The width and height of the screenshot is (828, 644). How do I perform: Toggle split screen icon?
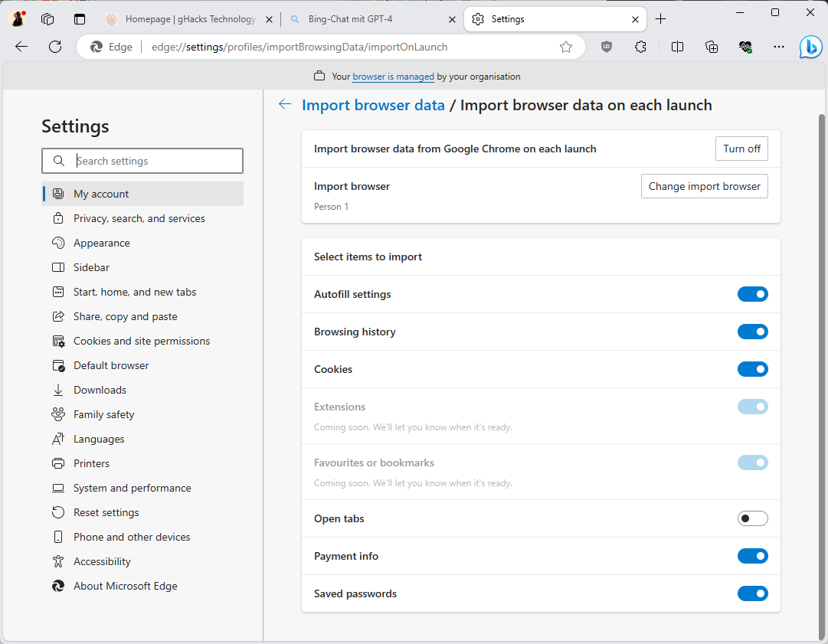coord(677,47)
